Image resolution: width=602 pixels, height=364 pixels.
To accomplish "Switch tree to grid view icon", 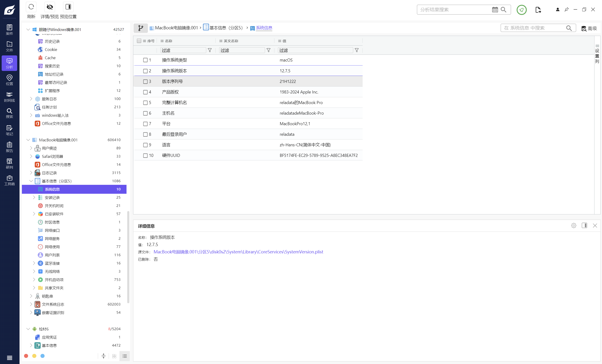I will 114,356.
